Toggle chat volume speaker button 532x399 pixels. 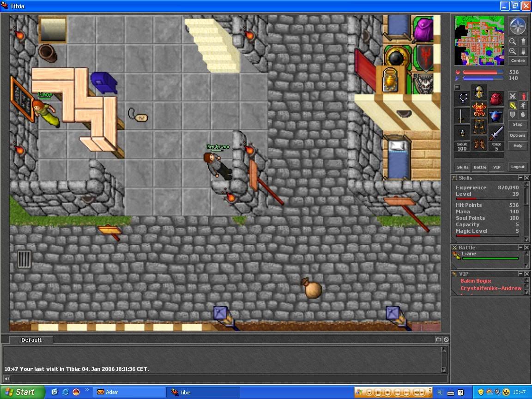coord(6,379)
